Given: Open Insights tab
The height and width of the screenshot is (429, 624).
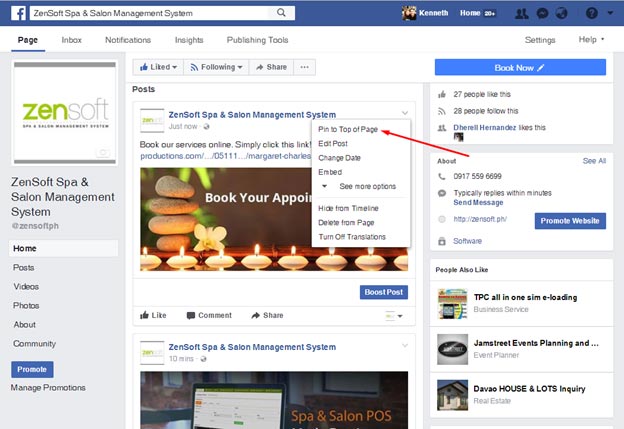Looking at the screenshot, I should (x=189, y=40).
